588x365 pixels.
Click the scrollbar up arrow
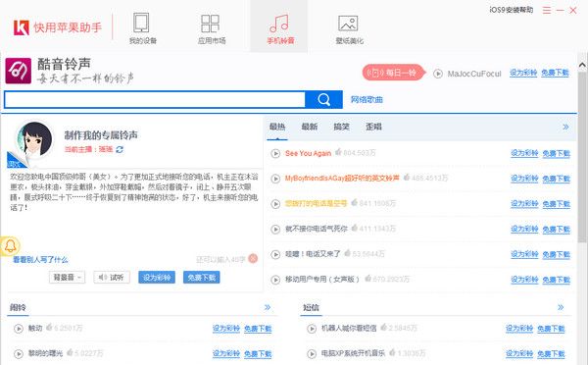point(582,66)
